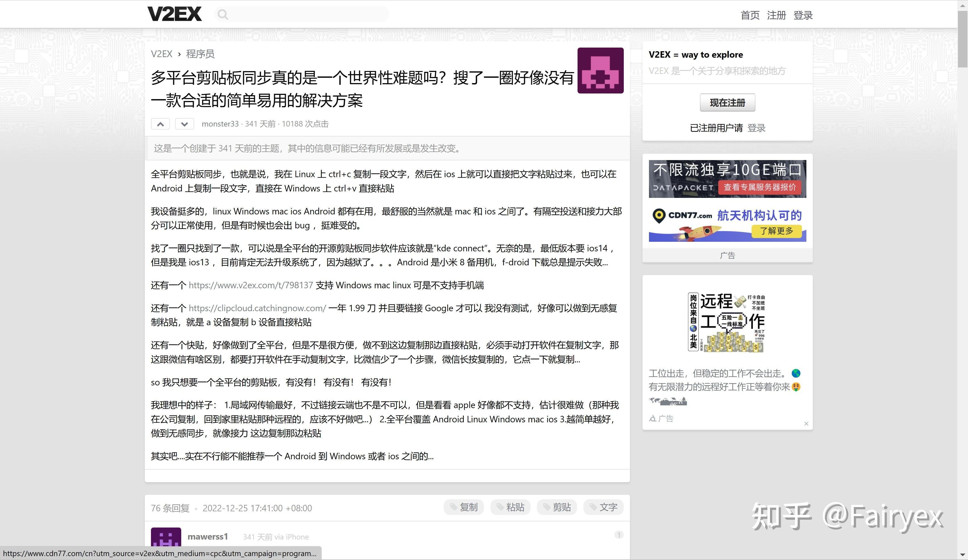968x560 pixels.
Task: Open the v2ex.com/t/798137 link
Action: point(250,285)
